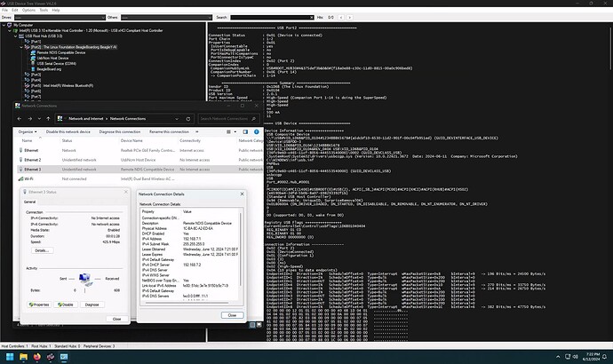Open the Drives dropdown

point(60,18)
